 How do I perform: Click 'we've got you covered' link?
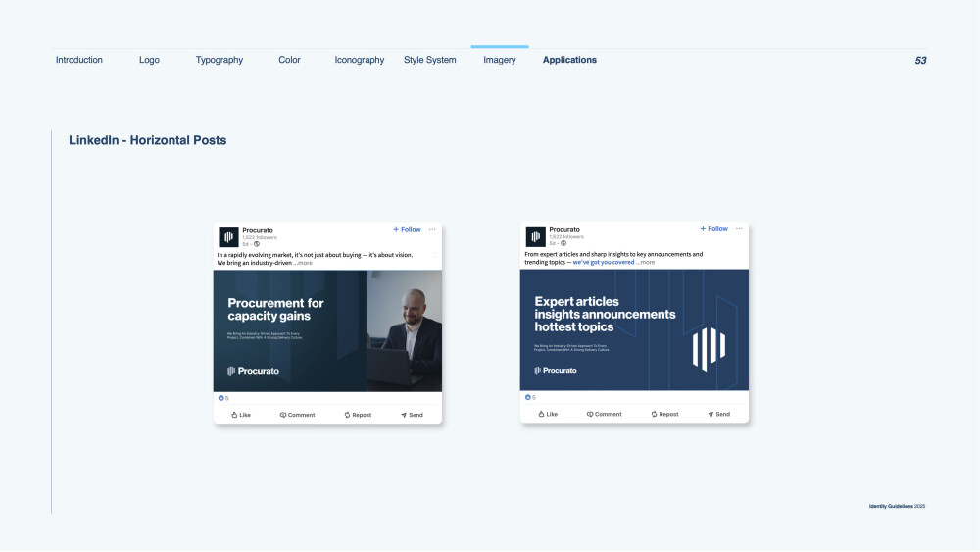coord(603,262)
